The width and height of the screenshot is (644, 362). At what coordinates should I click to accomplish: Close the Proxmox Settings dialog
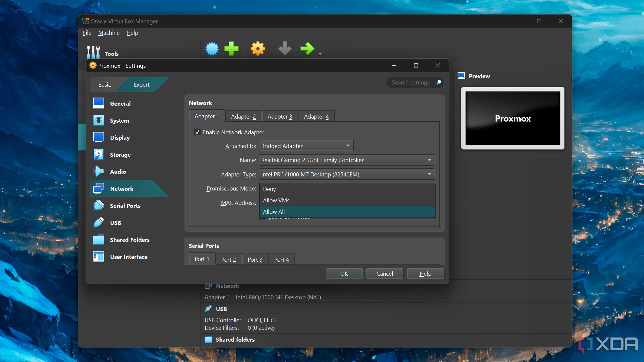438,65
